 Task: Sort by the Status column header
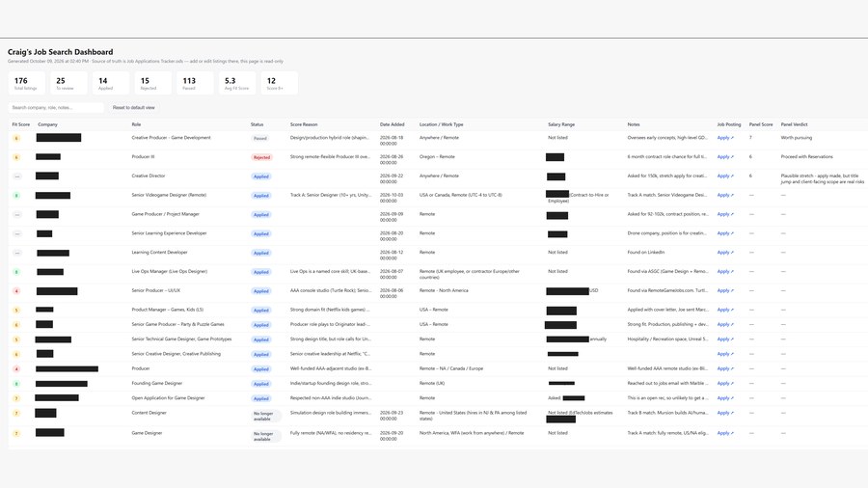tap(257, 124)
